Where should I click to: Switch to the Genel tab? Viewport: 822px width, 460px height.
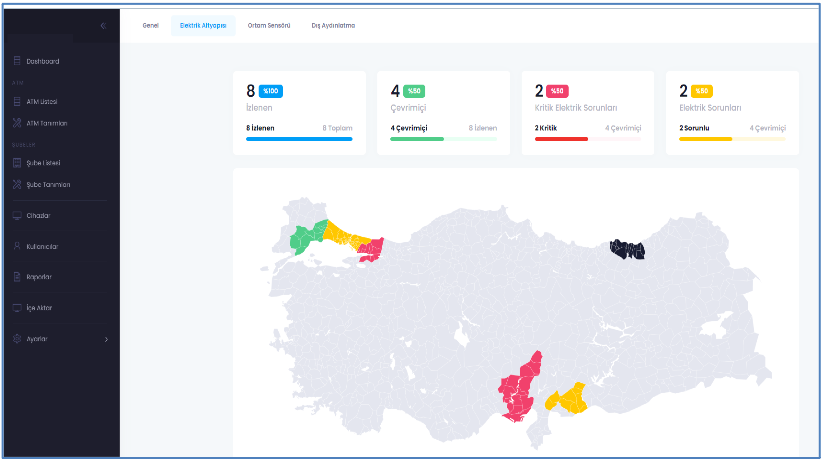[x=151, y=25]
